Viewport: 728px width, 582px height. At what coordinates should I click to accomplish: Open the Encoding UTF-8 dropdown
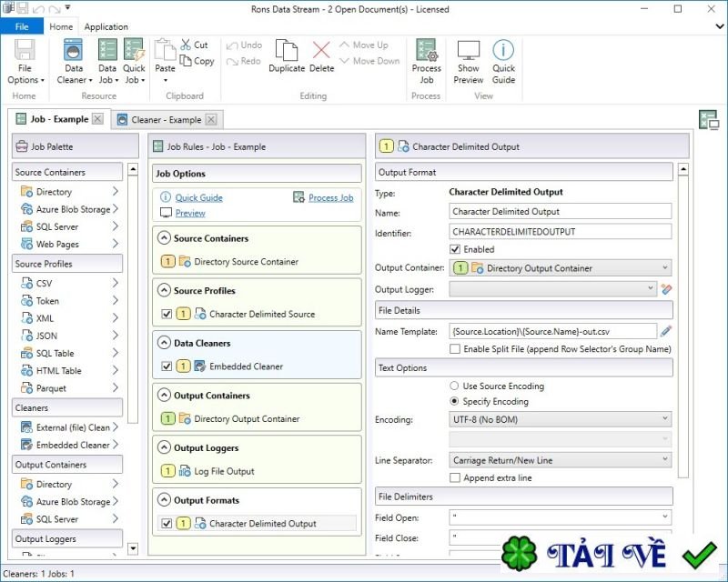pyautogui.click(x=560, y=419)
